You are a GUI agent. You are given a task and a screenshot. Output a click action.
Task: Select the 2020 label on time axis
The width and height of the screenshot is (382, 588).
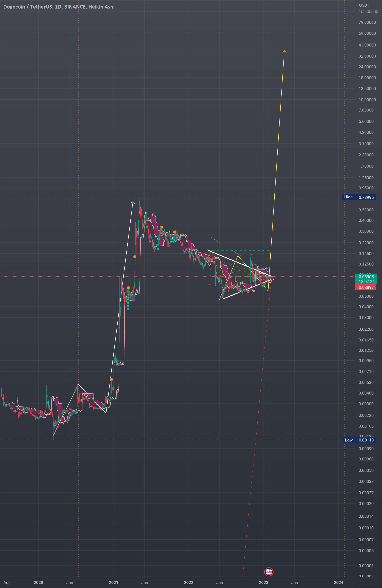[38, 583]
